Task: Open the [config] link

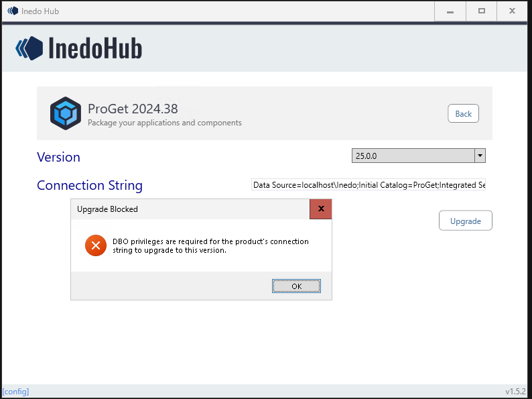Action: click(15, 392)
